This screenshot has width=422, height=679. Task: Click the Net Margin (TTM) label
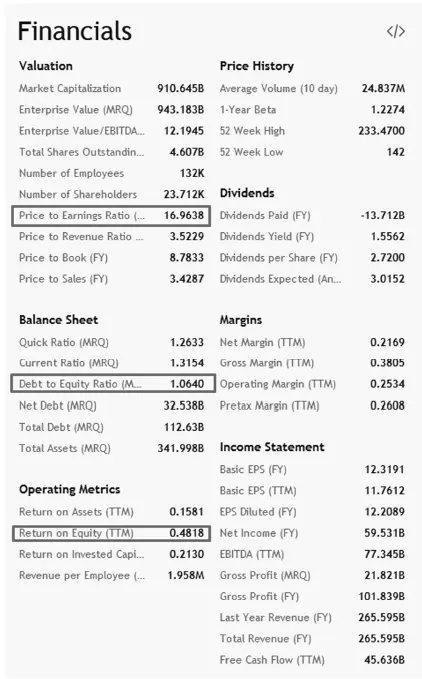262,343
